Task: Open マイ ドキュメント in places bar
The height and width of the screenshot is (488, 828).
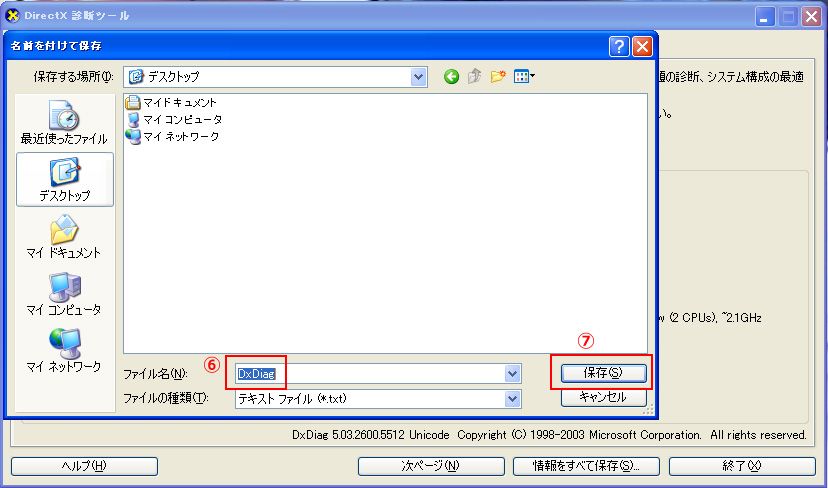Action: pyautogui.click(x=64, y=236)
